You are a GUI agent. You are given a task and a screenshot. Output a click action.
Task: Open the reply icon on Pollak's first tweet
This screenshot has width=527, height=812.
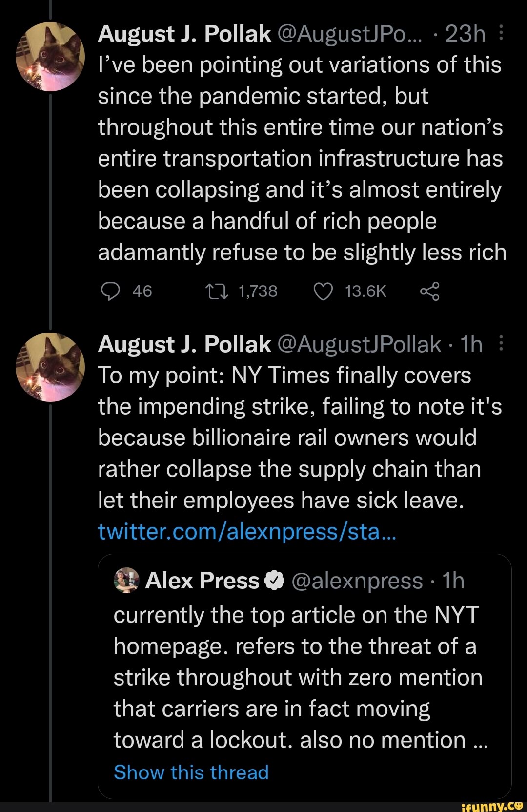tap(111, 291)
